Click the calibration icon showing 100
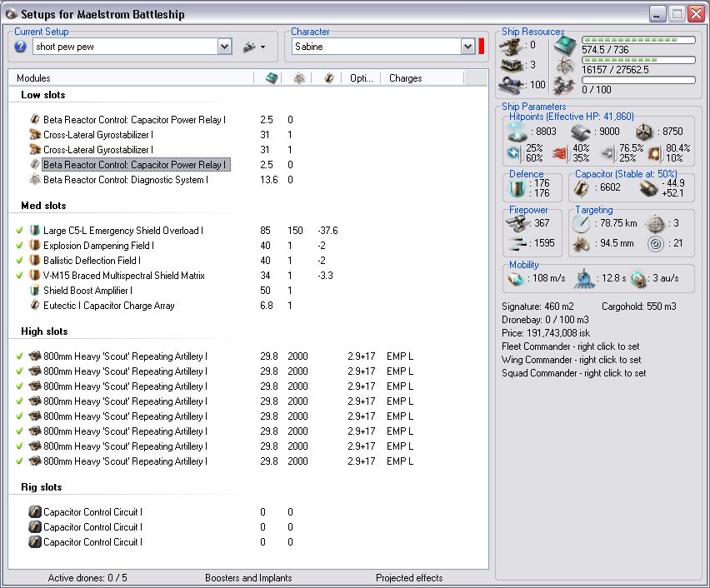The image size is (710, 588). [512, 84]
